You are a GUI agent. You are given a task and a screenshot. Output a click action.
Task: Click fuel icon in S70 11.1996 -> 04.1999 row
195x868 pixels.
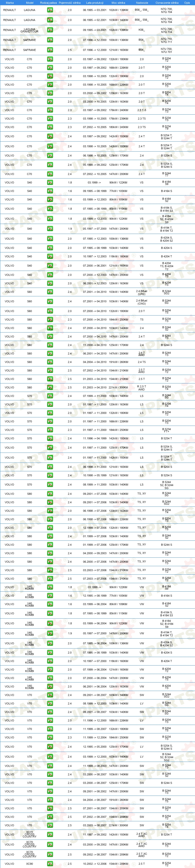coord(50,438)
